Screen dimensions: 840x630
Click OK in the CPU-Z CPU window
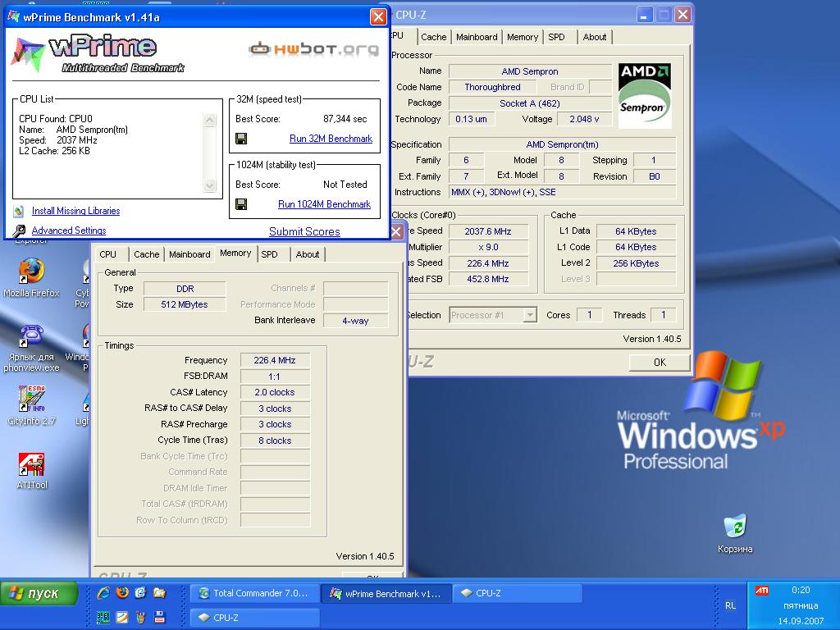pos(660,362)
